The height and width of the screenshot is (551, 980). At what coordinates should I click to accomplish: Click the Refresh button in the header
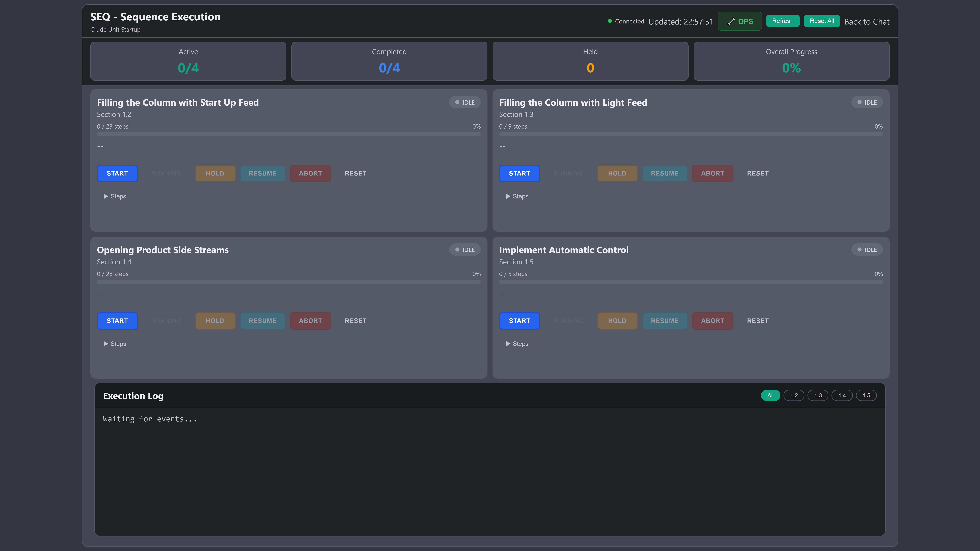[x=783, y=21]
